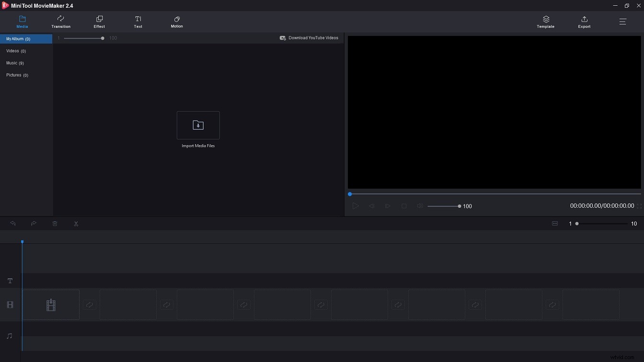
Task: Open the Export option
Action: (x=584, y=22)
